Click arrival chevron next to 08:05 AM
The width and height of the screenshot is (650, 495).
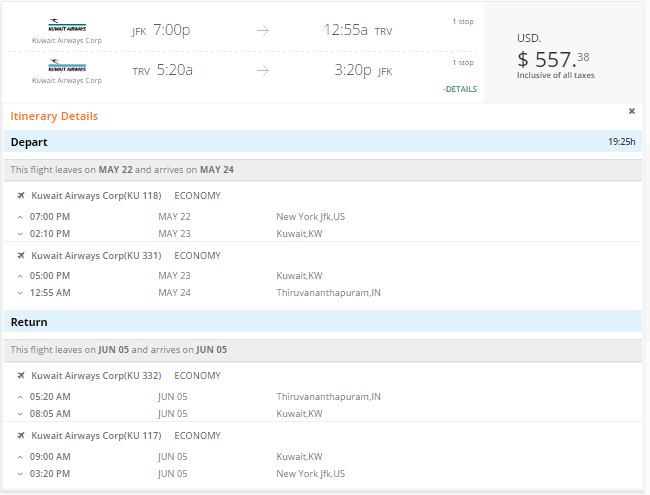pos(20,414)
